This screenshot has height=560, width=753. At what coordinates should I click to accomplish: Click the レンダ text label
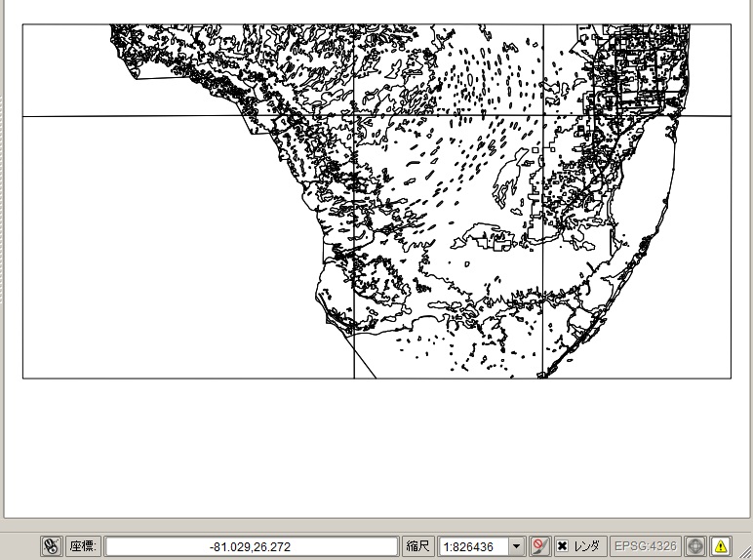(x=586, y=546)
